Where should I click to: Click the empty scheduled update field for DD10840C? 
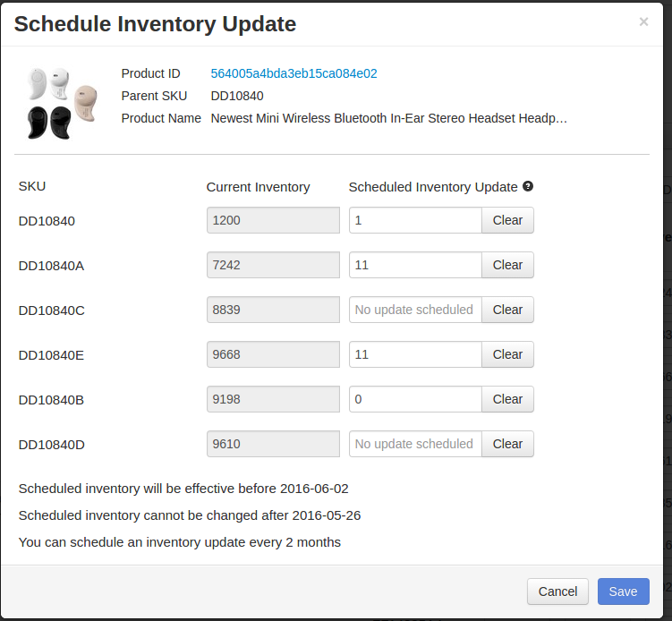[415, 310]
